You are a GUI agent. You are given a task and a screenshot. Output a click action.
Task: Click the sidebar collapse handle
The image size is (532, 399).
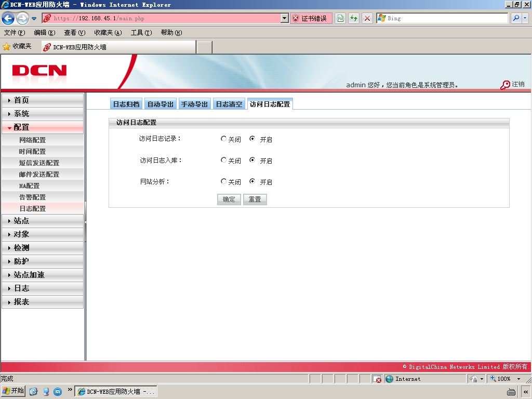(x=86, y=222)
